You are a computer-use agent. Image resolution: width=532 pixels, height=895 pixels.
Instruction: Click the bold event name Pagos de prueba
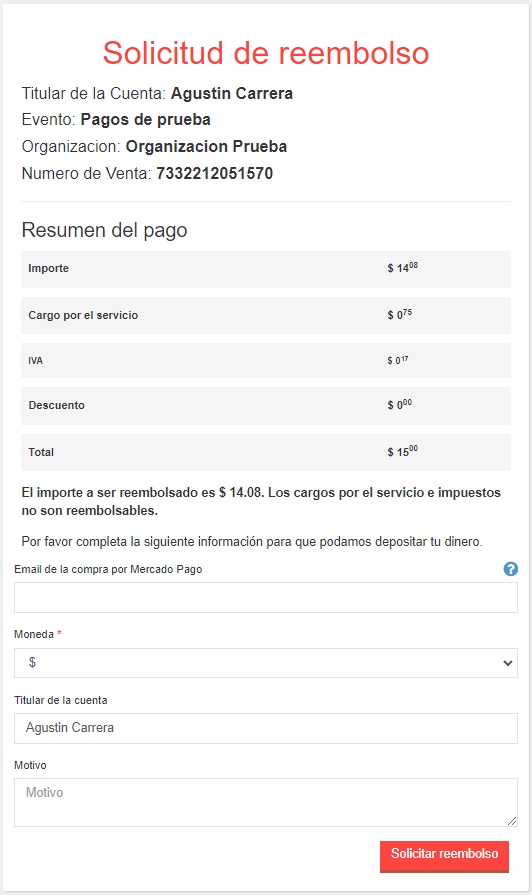pos(146,119)
